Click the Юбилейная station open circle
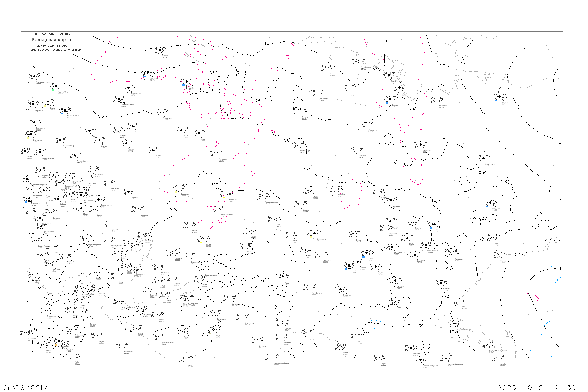Screen dimensions: 588x392 tap(437, 100)
